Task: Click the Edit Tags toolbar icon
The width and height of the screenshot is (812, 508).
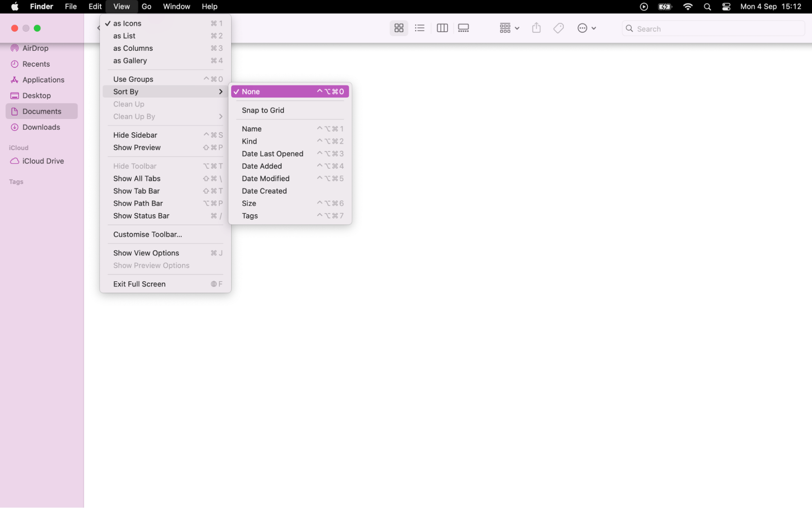Action: (559, 28)
